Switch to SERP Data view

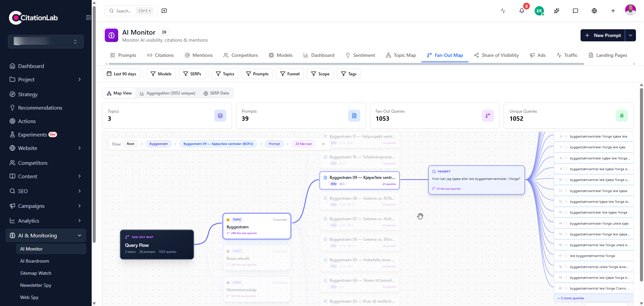pos(216,93)
